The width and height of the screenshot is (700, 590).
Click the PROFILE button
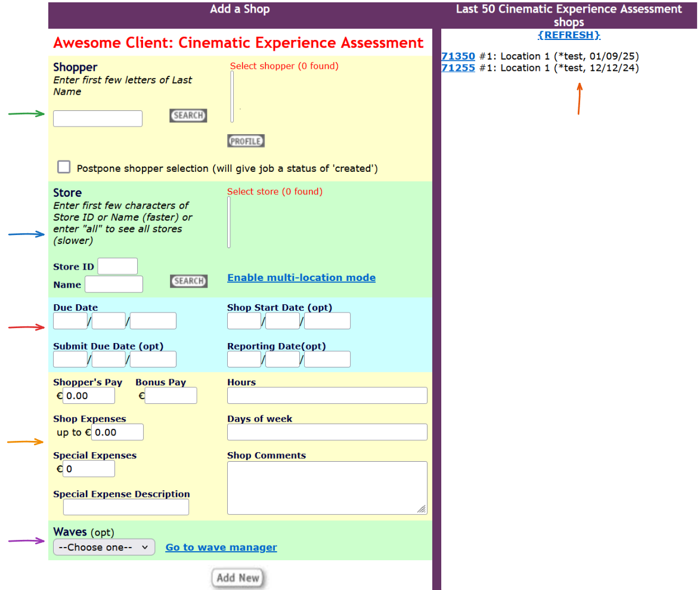(246, 141)
